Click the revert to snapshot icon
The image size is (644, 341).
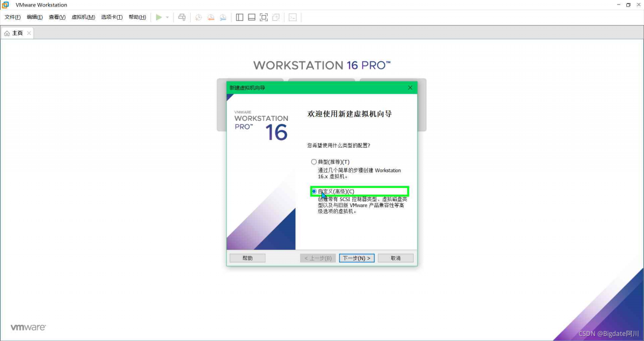pyautogui.click(x=211, y=17)
